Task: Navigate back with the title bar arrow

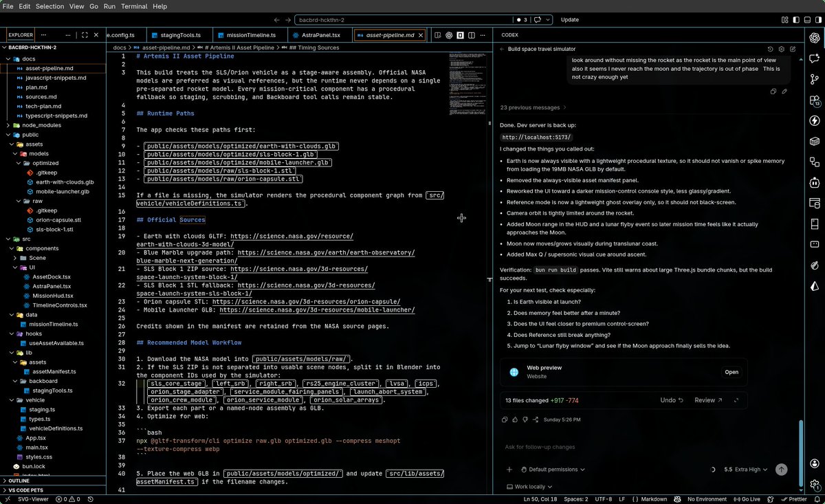Action: [276, 20]
